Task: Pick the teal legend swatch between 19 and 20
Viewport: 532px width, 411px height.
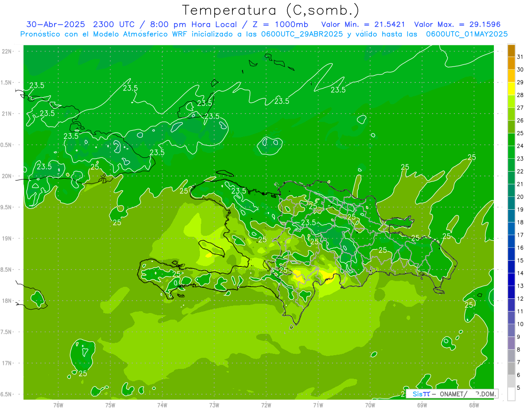Action: [511, 203]
